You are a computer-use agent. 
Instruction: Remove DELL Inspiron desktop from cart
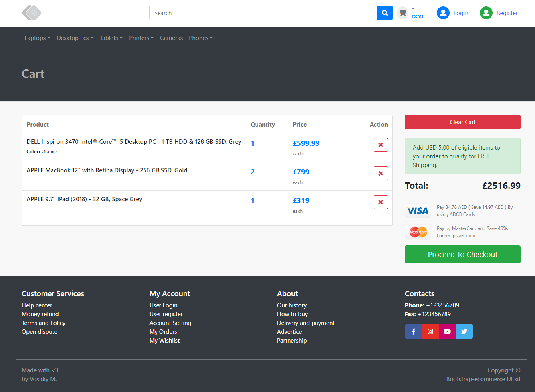[x=380, y=145]
